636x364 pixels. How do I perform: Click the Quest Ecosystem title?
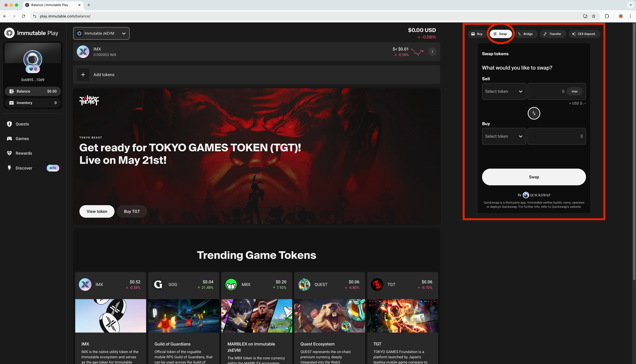[317, 344]
